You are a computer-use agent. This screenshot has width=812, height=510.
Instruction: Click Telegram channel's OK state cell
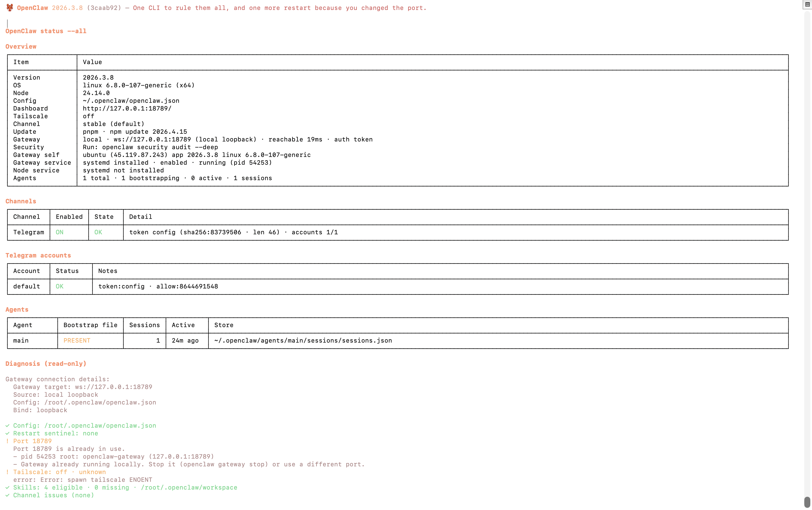pyautogui.click(x=98, y=232)
